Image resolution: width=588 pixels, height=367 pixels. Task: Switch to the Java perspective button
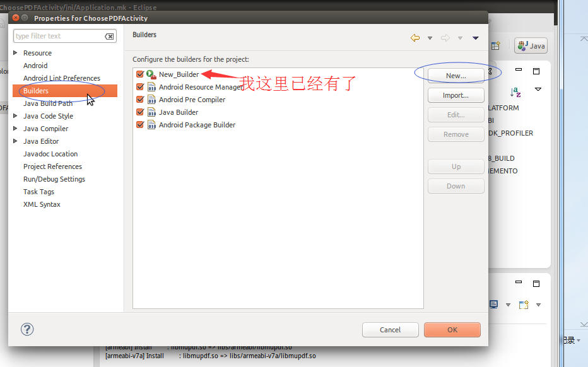tap(531, 46)
